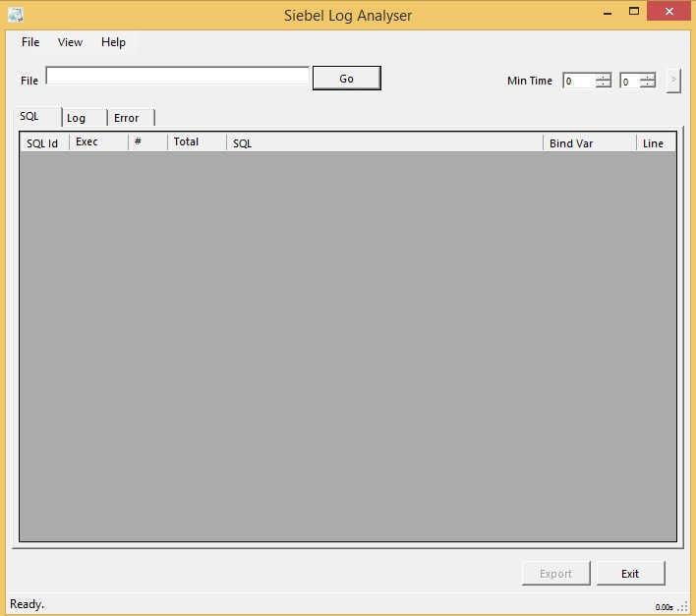
Task: Click the Go button
Action: (x=347, y=79)
